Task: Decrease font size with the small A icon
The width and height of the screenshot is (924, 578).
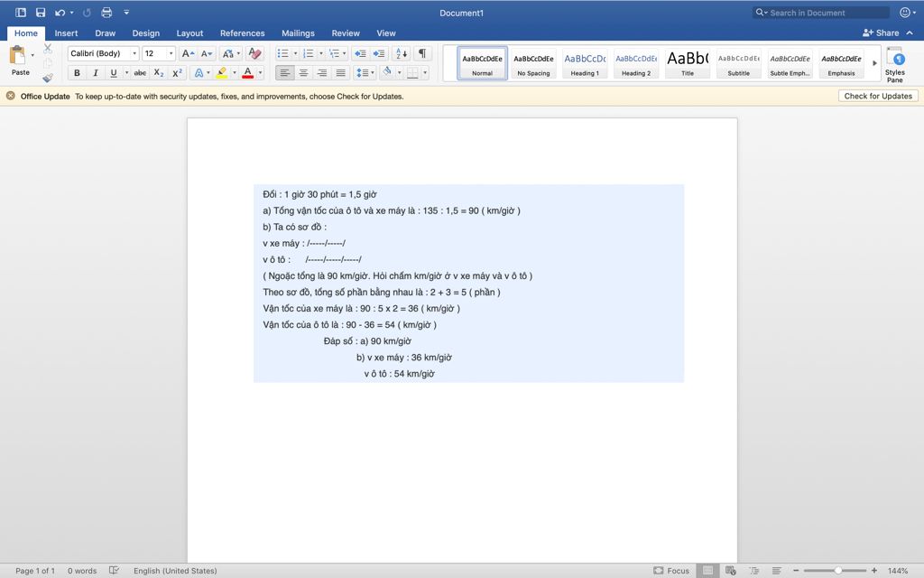Action: point(207,53)
